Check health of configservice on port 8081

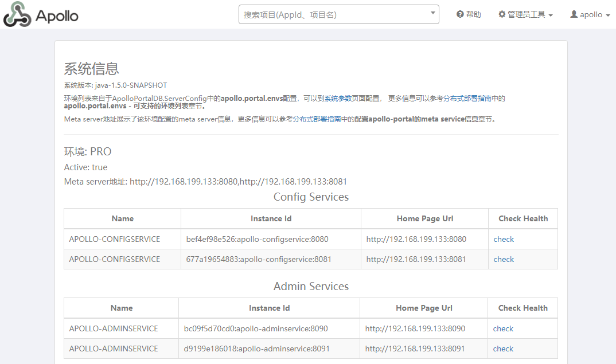504,259
